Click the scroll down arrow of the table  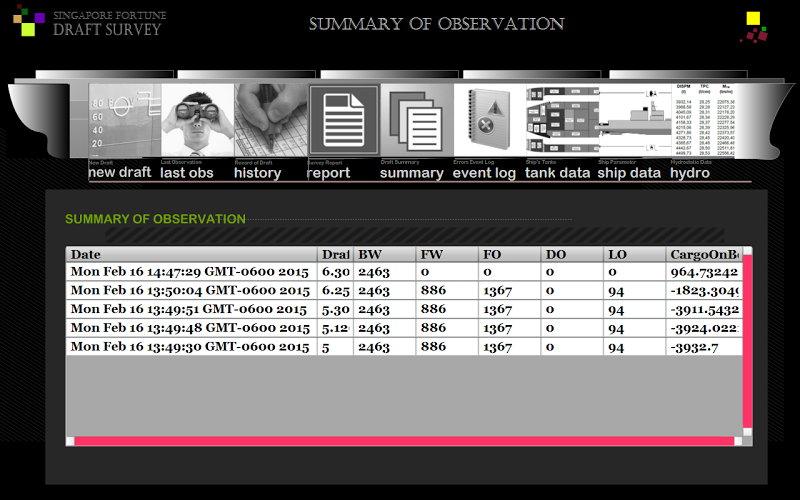747,432
